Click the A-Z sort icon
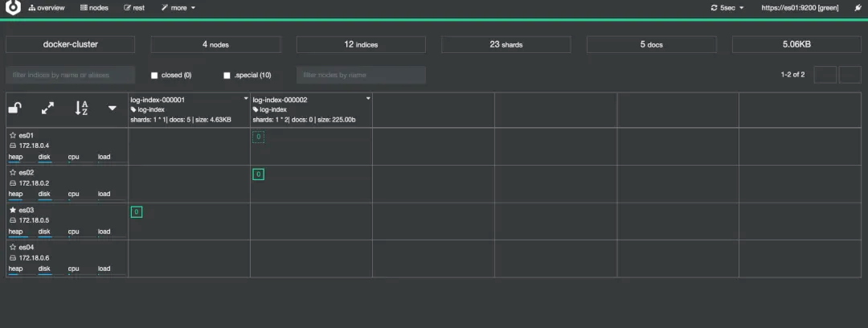Image resolution: width=868 pixels, height=328 pixels. pyautogui.click(x=81, y=108)
